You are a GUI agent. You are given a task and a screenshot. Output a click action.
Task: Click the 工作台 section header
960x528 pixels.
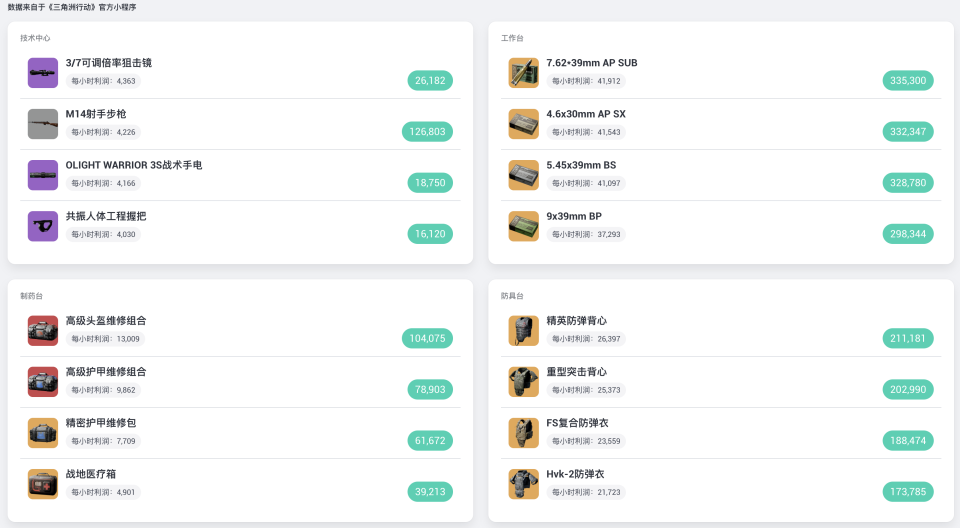(512, 38)
